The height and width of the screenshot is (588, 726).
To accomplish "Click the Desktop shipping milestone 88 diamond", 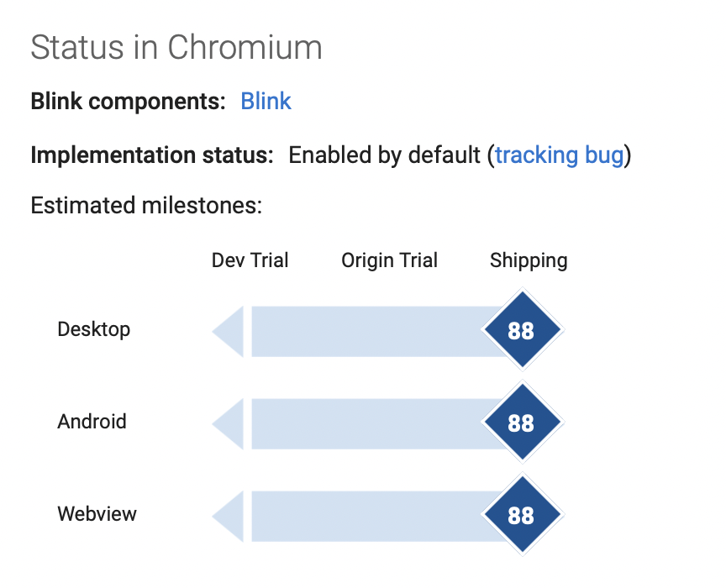I will 523,329.
